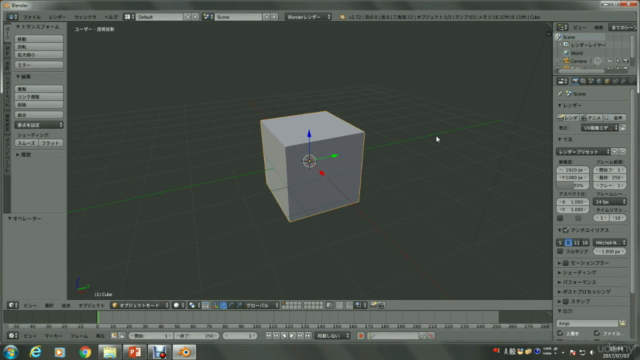
Task: Open the ファイル menu
Action: (32, 17)
